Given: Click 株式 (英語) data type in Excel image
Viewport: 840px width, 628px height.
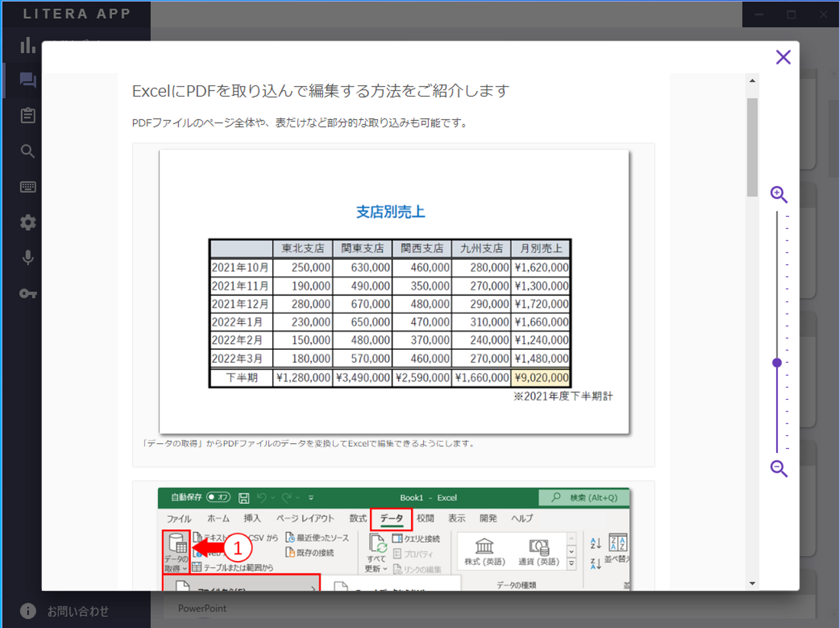Looking at the screenshot, I should (x=485, y=552).
